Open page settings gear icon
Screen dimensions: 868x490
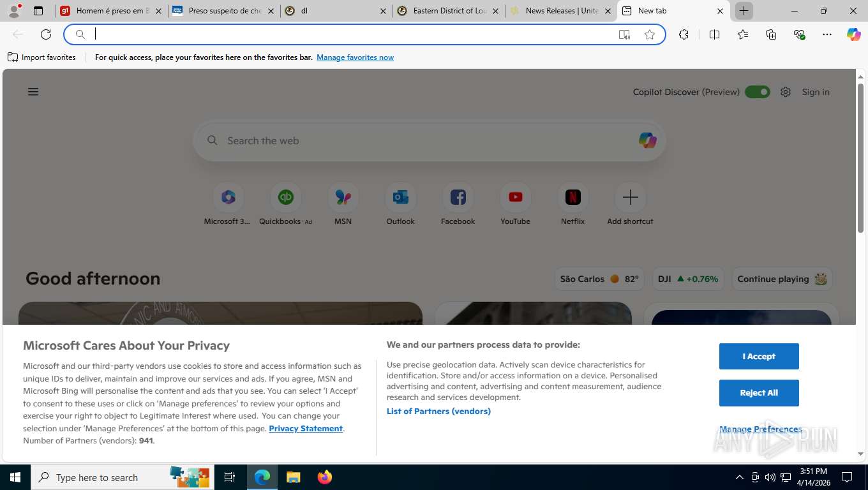[786, 92]
